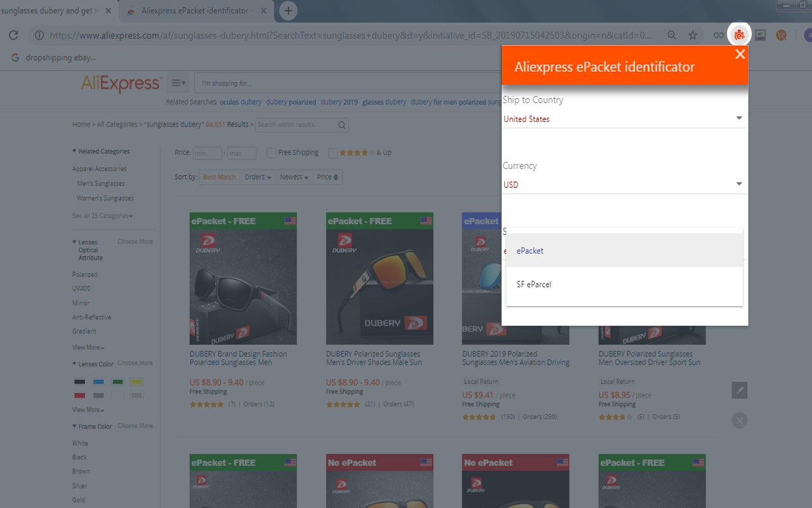This screenshot has width=812, height=508.
Task: Open the Ship to Country dropdown
Action: click(x=624, y=119)
